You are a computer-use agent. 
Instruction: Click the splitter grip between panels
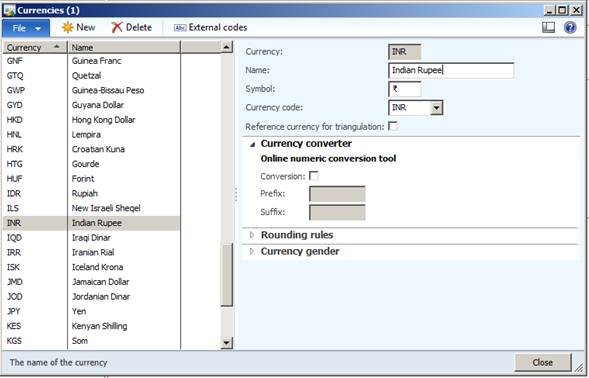click(236, 194)
